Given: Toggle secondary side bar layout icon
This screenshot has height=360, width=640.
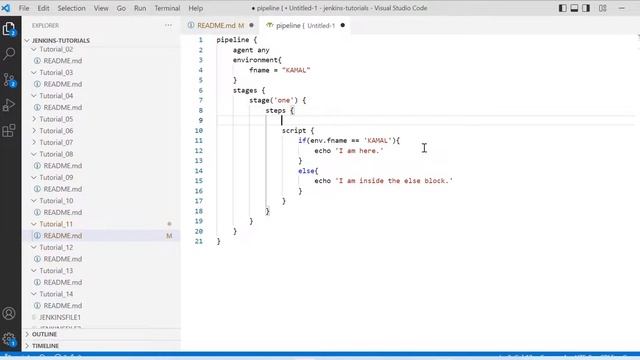Looking at the screenshot, I should (586, 8).
